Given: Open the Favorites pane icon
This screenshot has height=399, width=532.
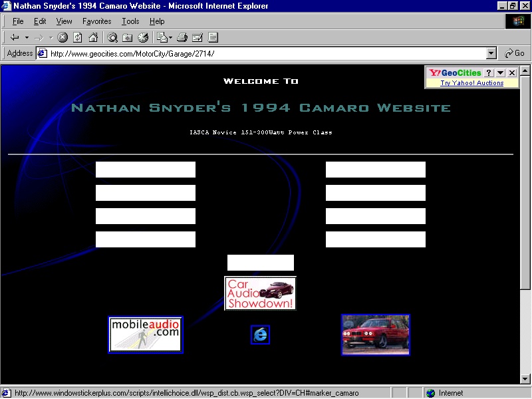Looking at the screenshot, I should point(128,37).
